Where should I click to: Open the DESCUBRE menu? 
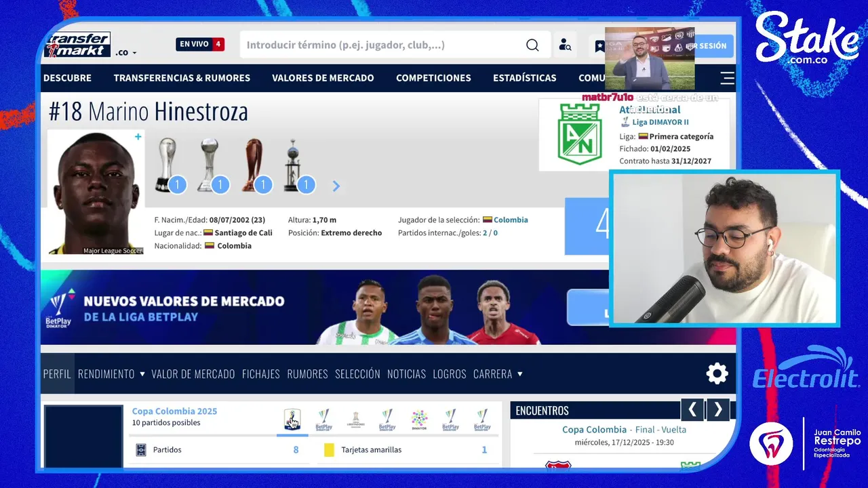[x=67, y=78]
